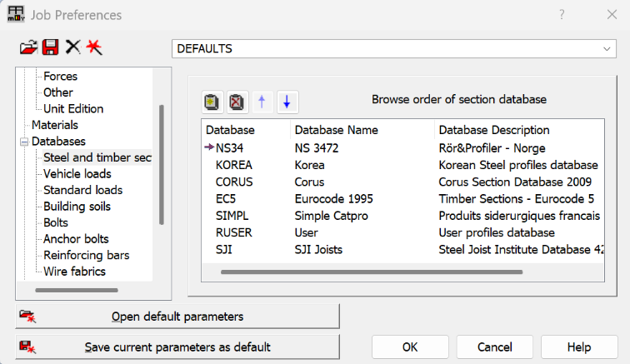This screenshot has height=364, width=630.
Task: Click the question mark help icon
Action: [x=562, y=15]
